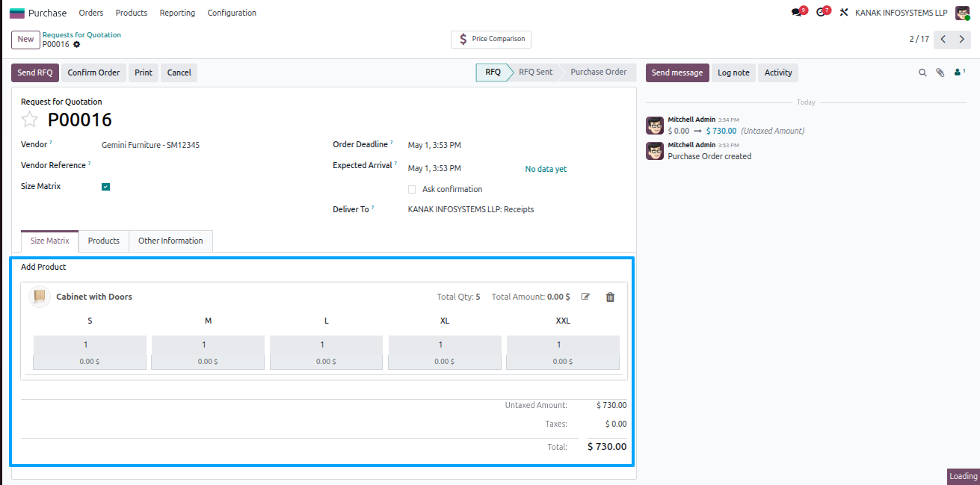Viewport: 980px width, 485px height.
Task: Select the RFQ Sent status stage
Action: (536, 72)
